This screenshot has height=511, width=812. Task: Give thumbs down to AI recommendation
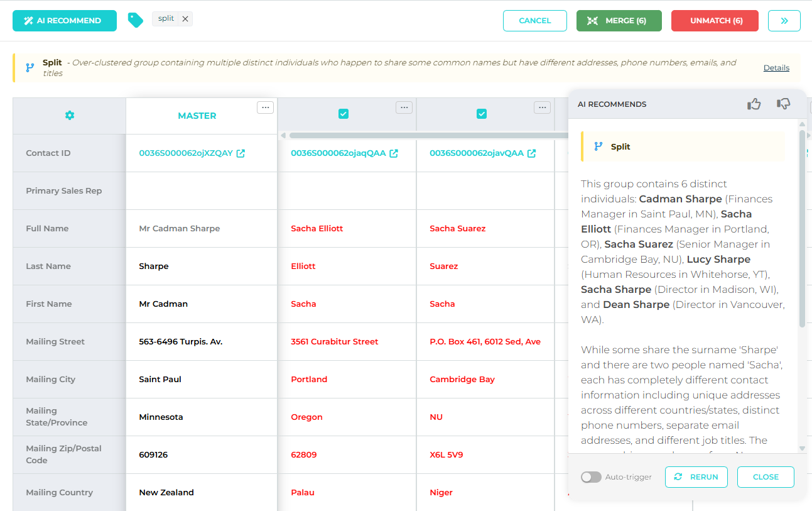click(783, 104)
